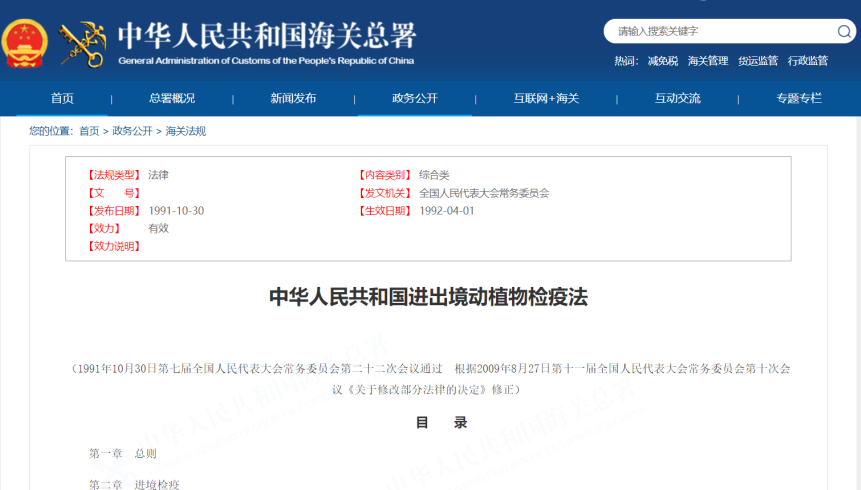The width and height of the screenshot is (861, 490).
Task: Navigate to 互动交流 section
Action: (677, 98)
